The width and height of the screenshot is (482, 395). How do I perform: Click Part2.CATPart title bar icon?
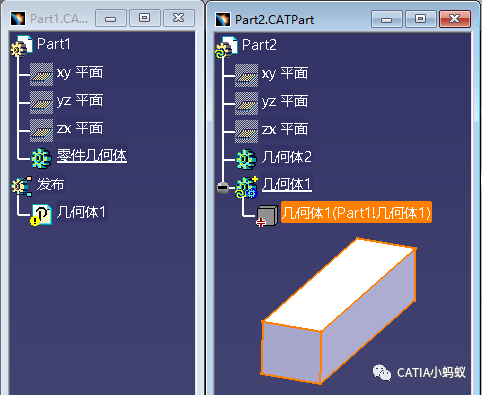(x=223, y=20)
